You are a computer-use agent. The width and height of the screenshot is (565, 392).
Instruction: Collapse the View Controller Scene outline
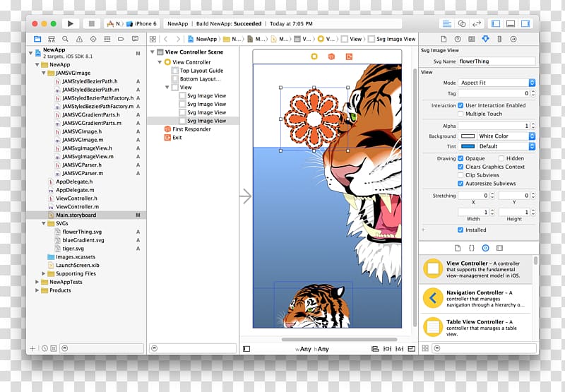click(153, 52)
